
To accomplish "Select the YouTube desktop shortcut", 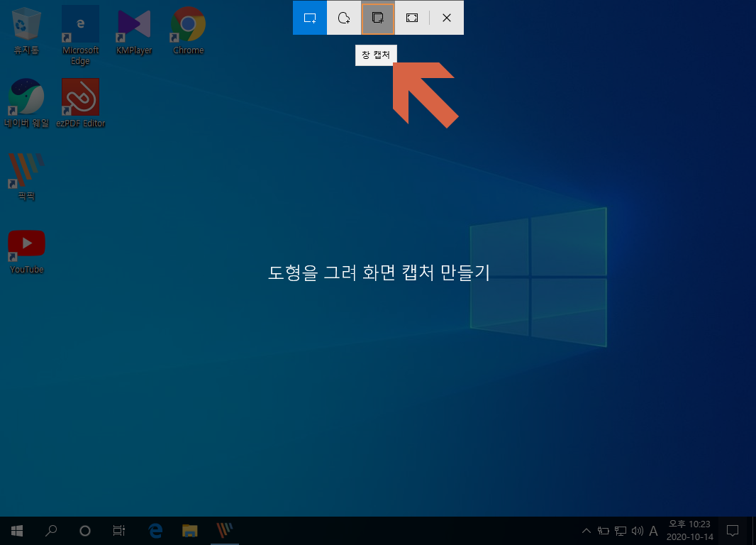I will 26,252.
